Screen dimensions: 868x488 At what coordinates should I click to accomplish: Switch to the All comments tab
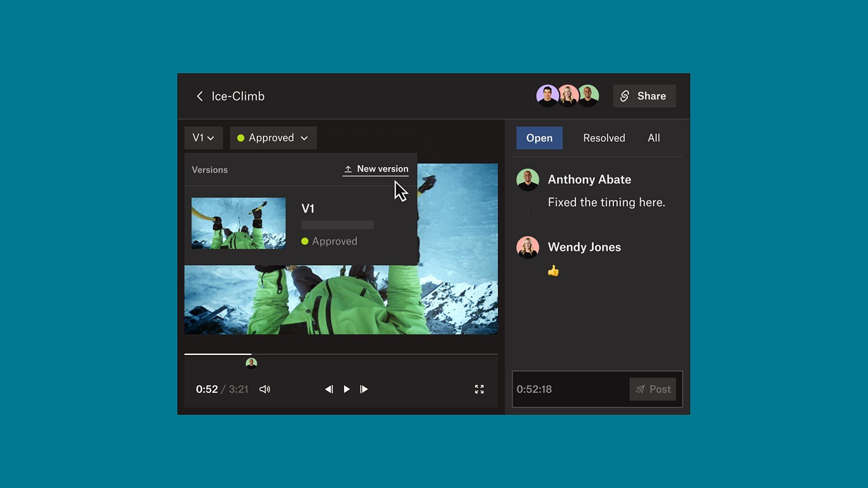654,138
